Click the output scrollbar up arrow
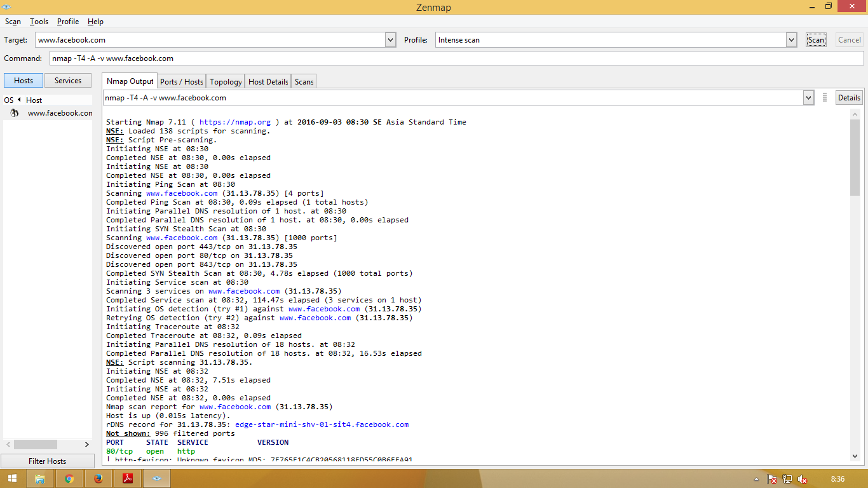This screenshot has height=488, width=868. [855, 114]
